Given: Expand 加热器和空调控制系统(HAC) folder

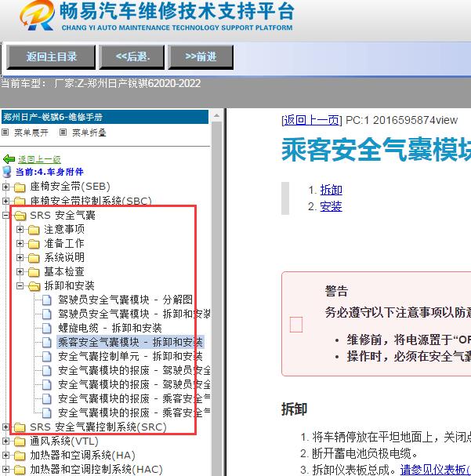Looking at the screenshot, I should [5, 469].
